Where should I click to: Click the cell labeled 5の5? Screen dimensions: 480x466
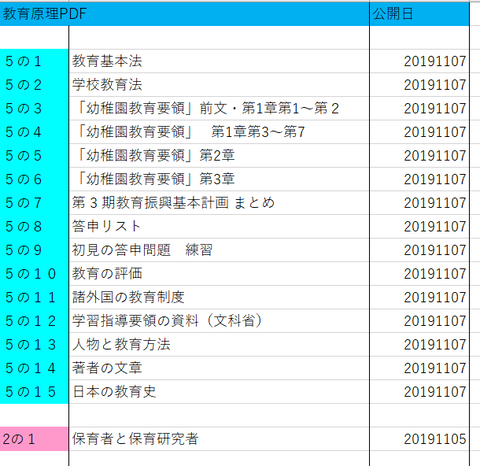(34, 156)
